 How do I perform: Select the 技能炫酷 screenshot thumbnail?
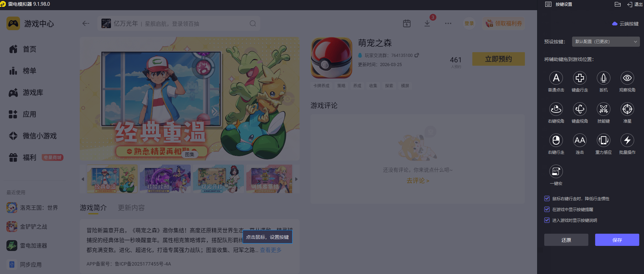(x=165, y=179)
